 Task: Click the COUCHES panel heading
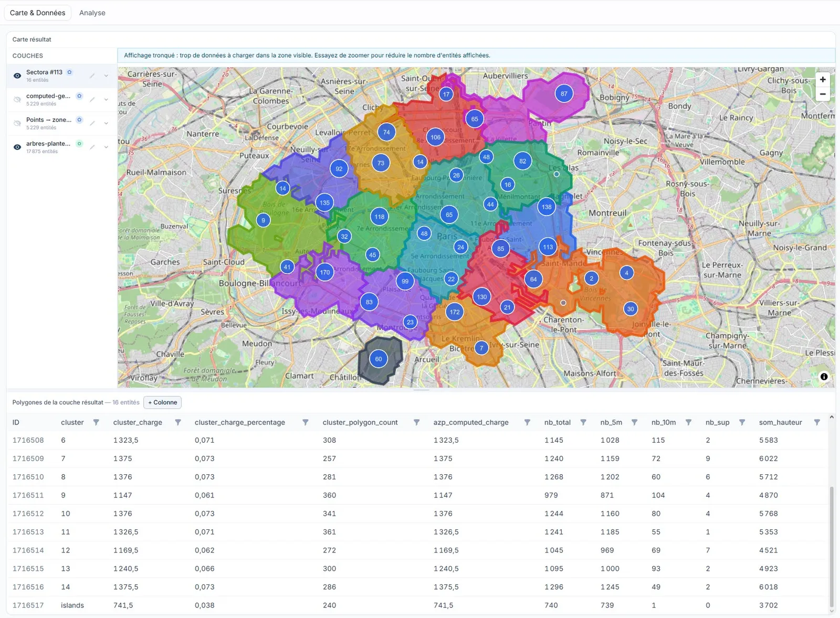pyautogui.click(x=28, y=56)
